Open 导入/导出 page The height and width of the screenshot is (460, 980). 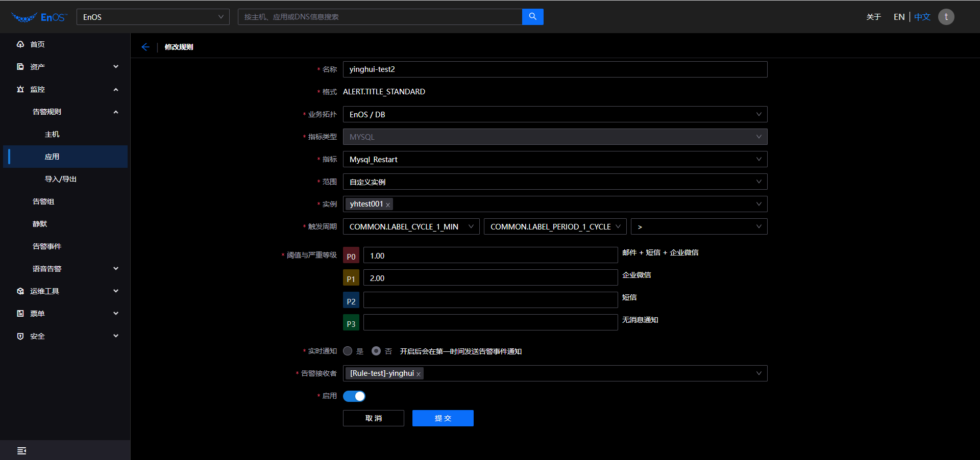click(61, 179)
